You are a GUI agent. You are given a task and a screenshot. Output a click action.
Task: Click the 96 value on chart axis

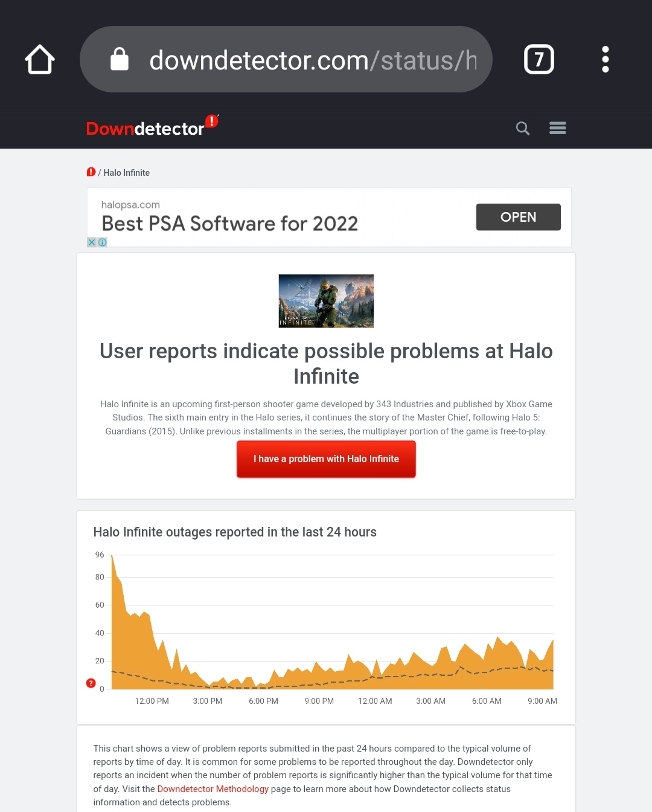pyautogui.click(x=100, y=555)
